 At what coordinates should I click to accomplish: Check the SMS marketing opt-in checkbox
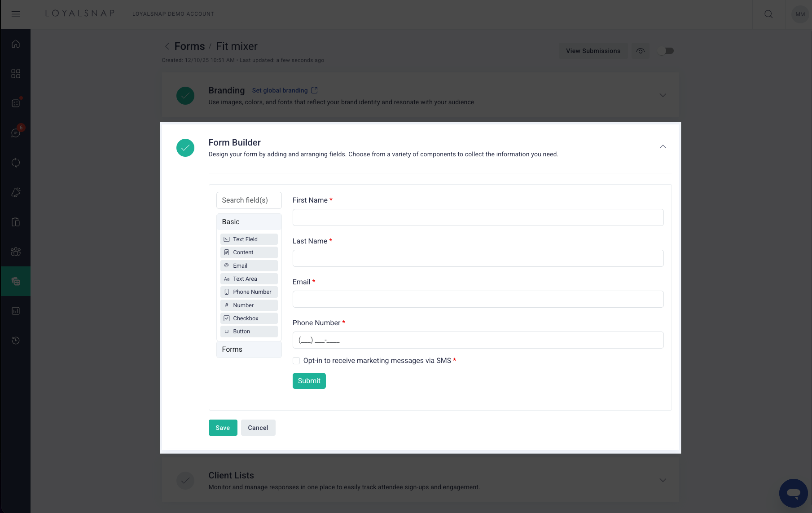click(x=296, y=360)
